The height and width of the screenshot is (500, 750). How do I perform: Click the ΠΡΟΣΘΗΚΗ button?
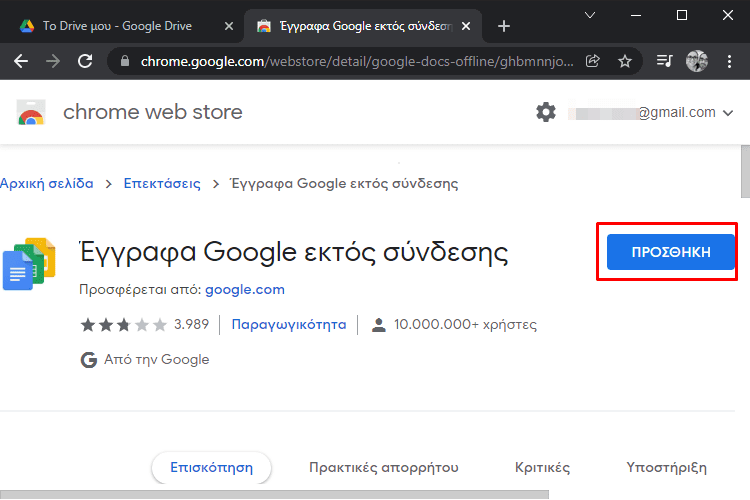pos(671,252)
